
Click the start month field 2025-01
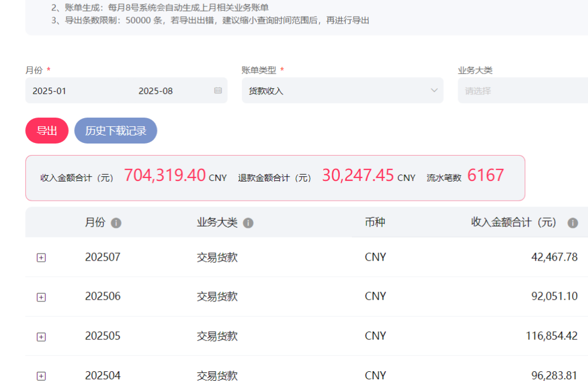(50, 91)
